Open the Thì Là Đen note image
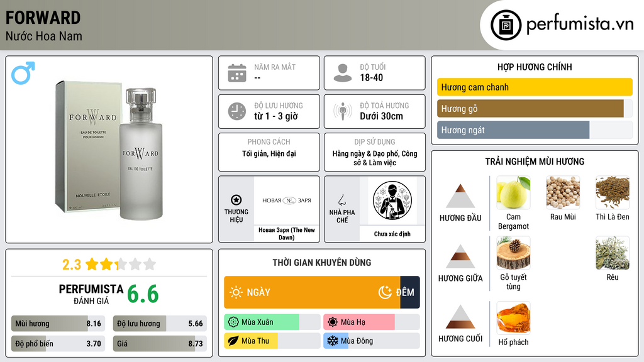 613,193
